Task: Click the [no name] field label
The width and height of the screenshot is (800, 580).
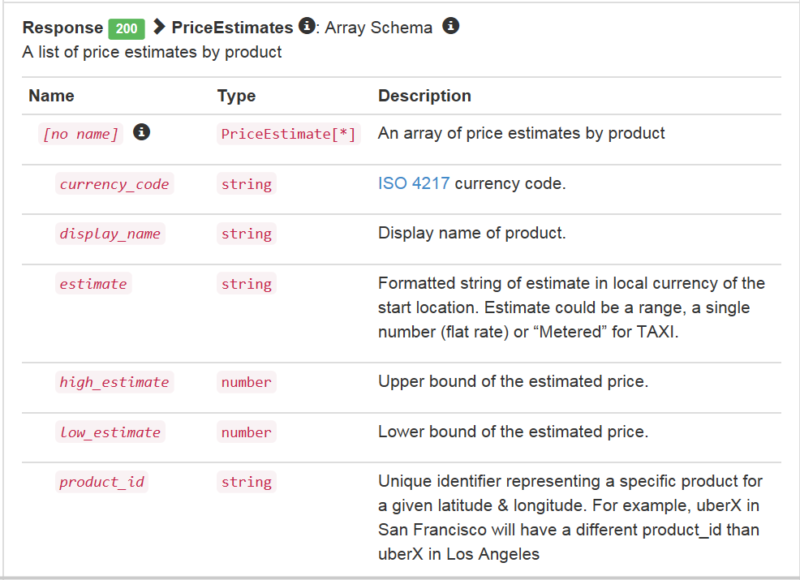Action: [x=81, y=134]
